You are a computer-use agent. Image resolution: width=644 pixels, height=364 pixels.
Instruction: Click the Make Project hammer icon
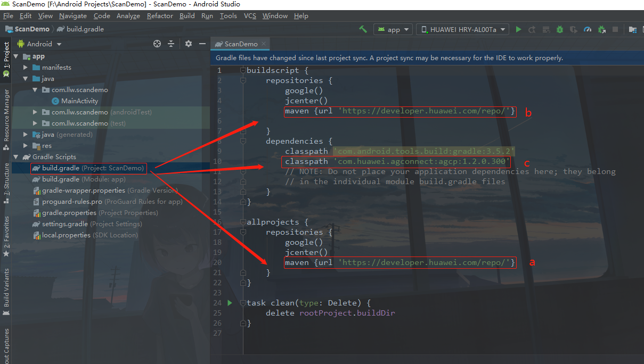363,29
